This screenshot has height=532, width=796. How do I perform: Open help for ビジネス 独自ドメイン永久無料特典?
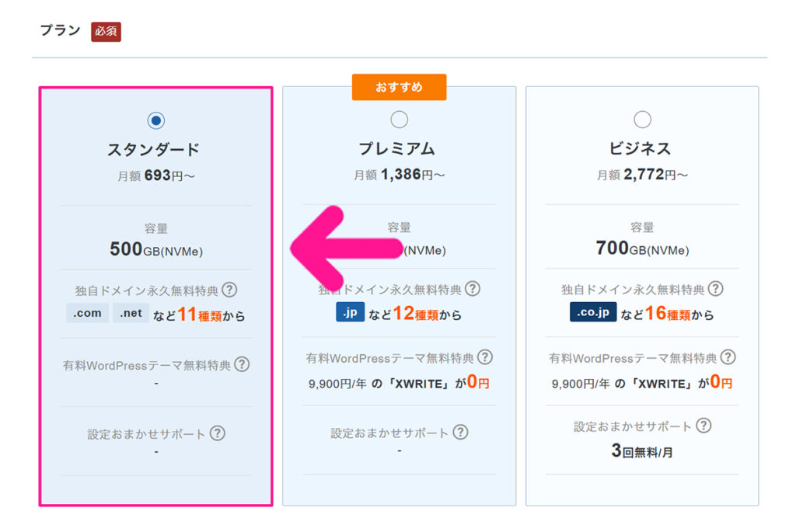tap(716, 290)
